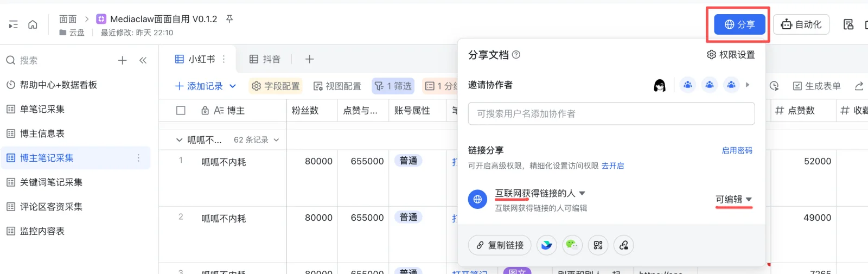
Task: Open 权限设置 permission settings
Action: click(731, 55)
